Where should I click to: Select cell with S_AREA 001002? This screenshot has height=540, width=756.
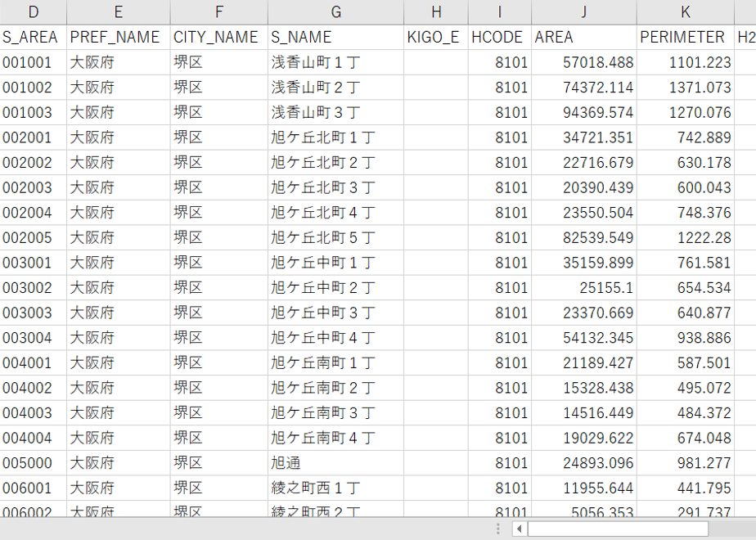(x=34, y=88)
